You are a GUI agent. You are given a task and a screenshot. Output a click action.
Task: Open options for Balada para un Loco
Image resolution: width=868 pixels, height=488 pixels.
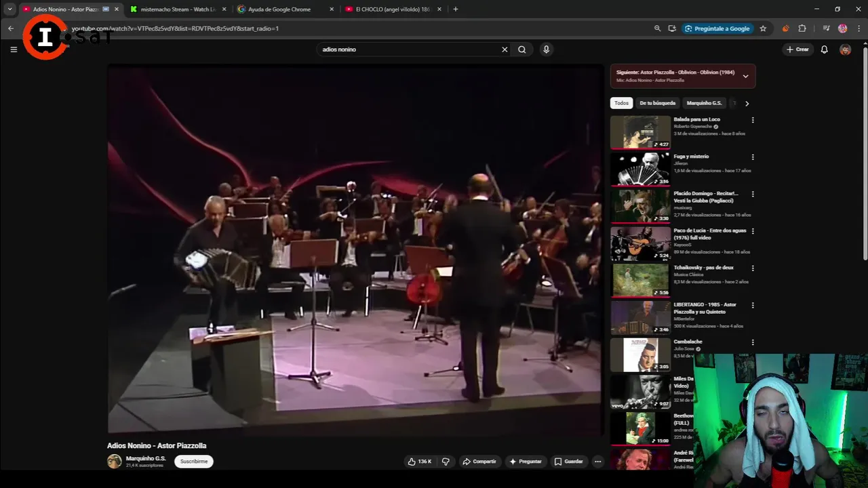pyautogui.click(x=753, y=120)
